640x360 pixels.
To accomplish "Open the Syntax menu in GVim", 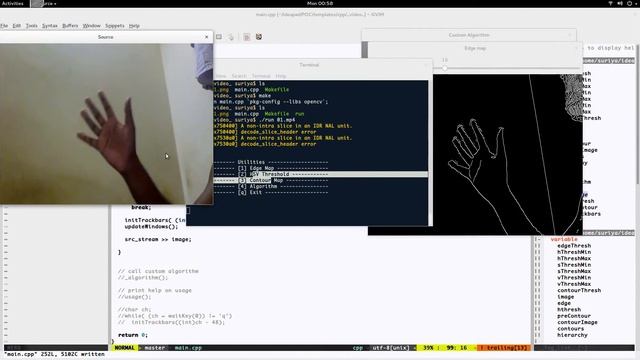I will coord(50,26).
